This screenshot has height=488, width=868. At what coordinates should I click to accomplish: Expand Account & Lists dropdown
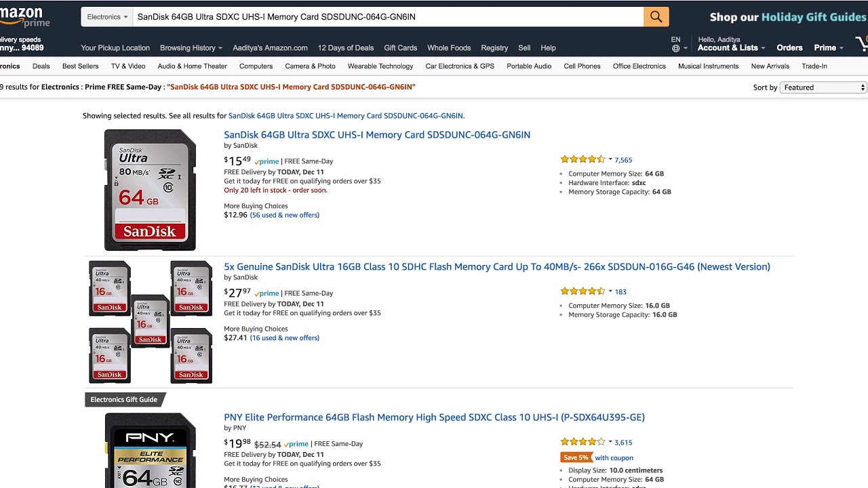click(x=732, y=48)
